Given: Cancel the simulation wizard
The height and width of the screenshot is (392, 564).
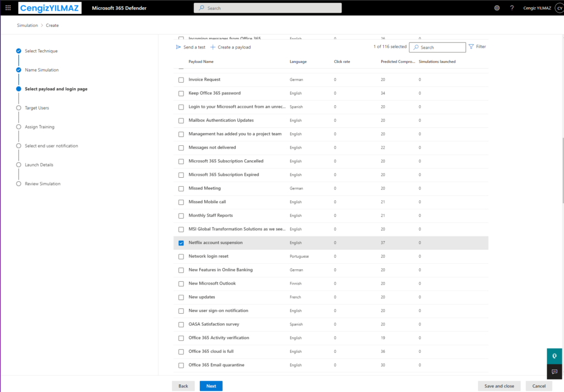Looking at the screenshot, I should coord(539,386).
